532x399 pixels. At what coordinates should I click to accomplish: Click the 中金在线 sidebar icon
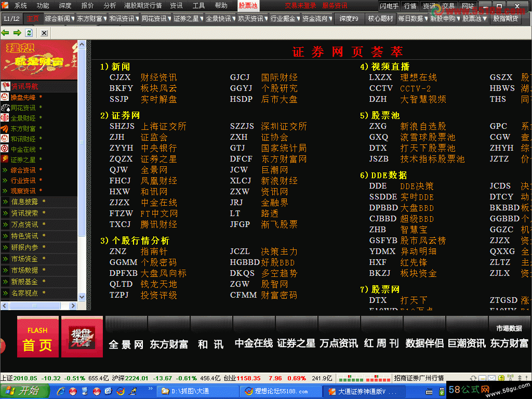point(5,149)
